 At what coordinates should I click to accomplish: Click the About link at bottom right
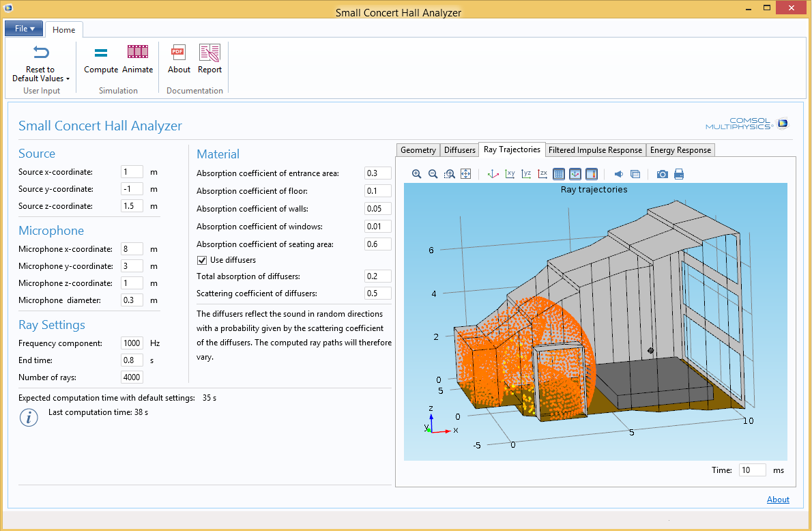(x=778, y=500)
